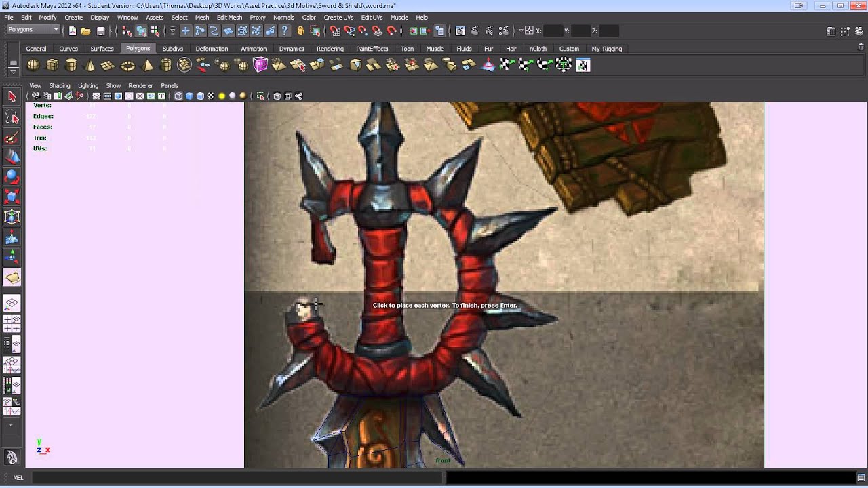Image resolution: width=868 pixels, height=488 pixels.
Task: Select the Universal Manipulator tool
Action: (12, 218)
